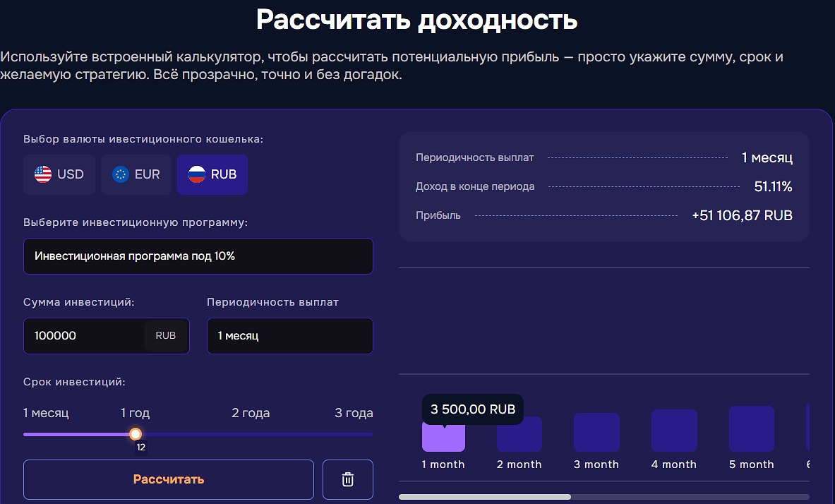Select the 2 month chart bar
835x504 pixels.
click(519, 434)
